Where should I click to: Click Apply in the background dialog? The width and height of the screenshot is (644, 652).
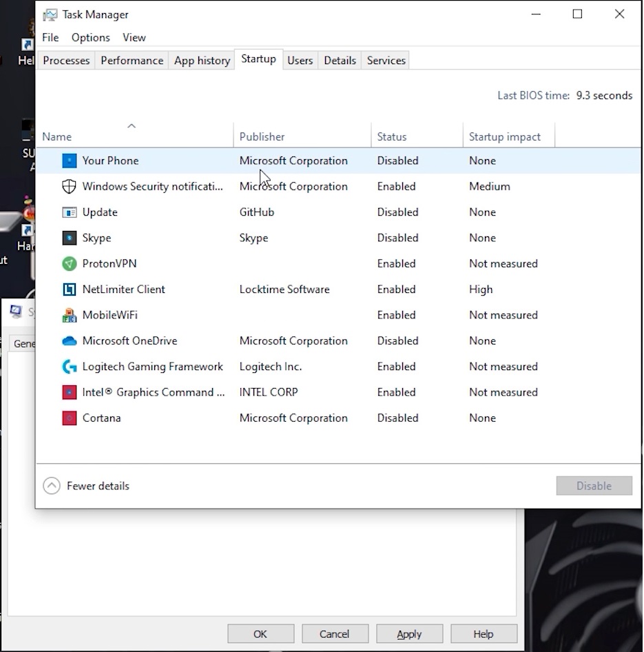pyautogui.click(x=409, y=634)
